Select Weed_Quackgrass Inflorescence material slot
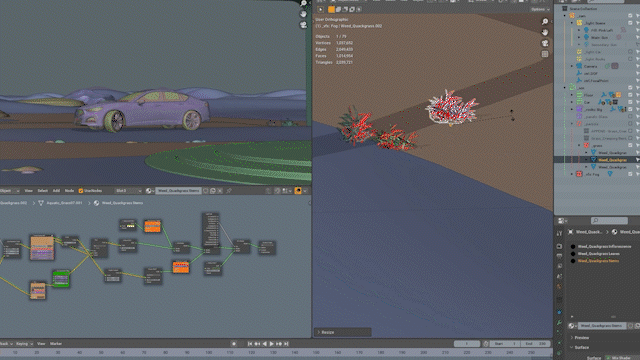The height and width of the screenshot is (360, 640). click(x=604, y=247)
